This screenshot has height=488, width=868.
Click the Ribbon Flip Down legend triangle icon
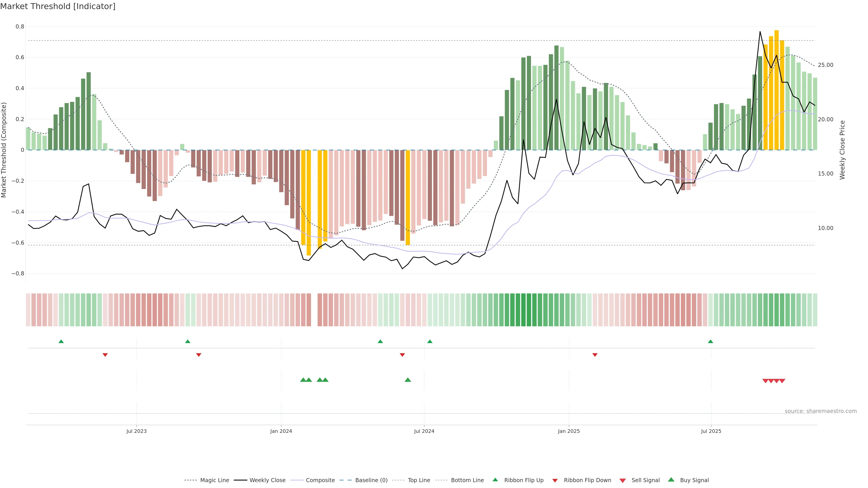tap(555, 481)
